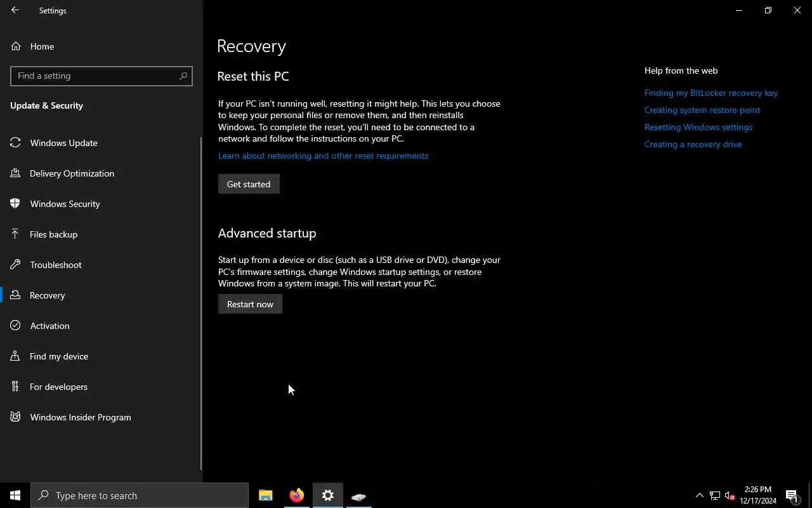812x508 pixels.
Task: Select Find my device icon
Action: coord(15,356)
